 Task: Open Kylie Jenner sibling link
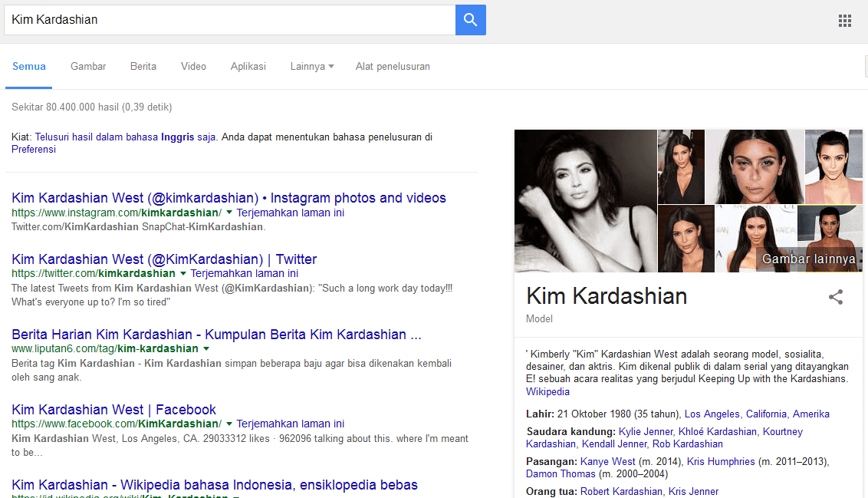click(646, 431)
